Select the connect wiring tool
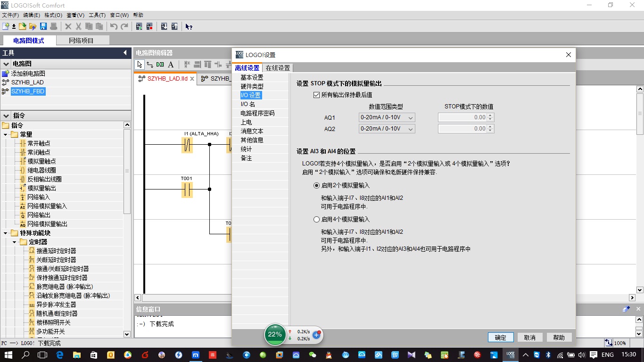This screenshot has height=362, width=644. (150, 65)
